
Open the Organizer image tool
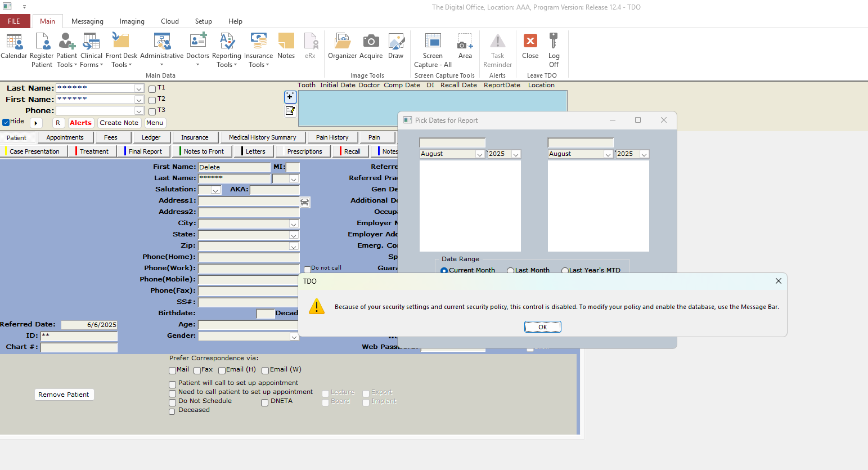(342, 42)
